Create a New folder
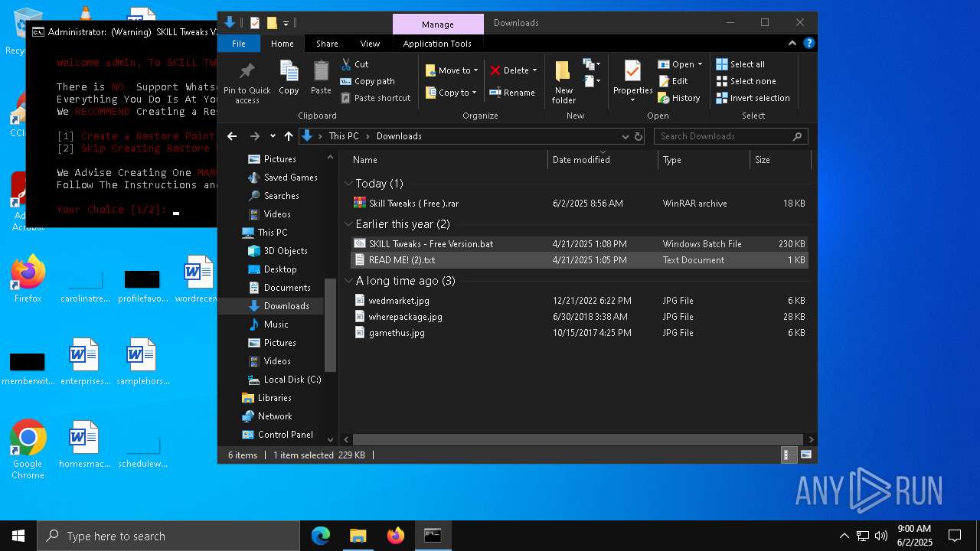Image resolution: width=980 pixels, height=551 pixels. pyautogui.click(x=563, y=82)
